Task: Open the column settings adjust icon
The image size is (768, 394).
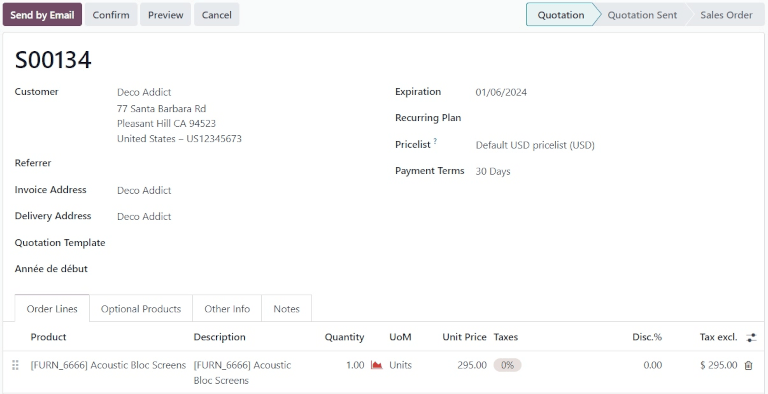Action: (x=751, y=337)
